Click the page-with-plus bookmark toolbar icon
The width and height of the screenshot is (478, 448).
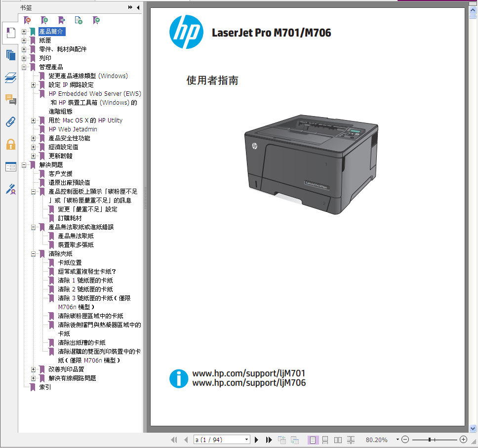(x=79, y=20)
